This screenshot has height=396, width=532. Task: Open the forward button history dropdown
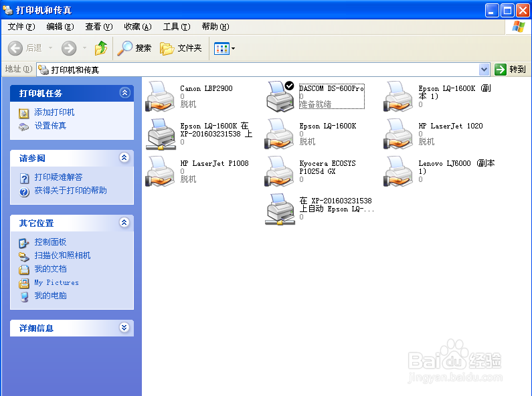(x=85, y=48)
